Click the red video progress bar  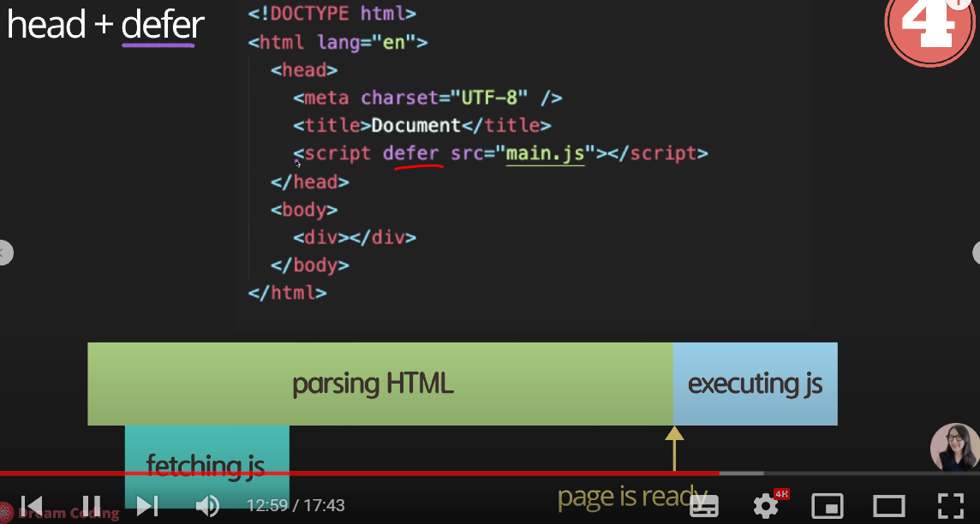pyautogui.click(x=360, y=473)
